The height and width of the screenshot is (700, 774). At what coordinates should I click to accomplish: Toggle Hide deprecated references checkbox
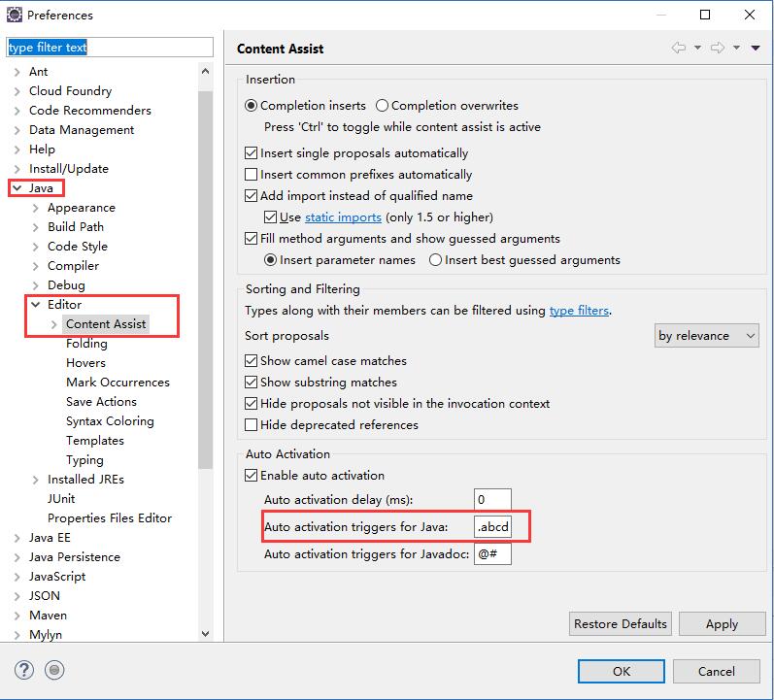pyautogui.click(x=252, y=425)
